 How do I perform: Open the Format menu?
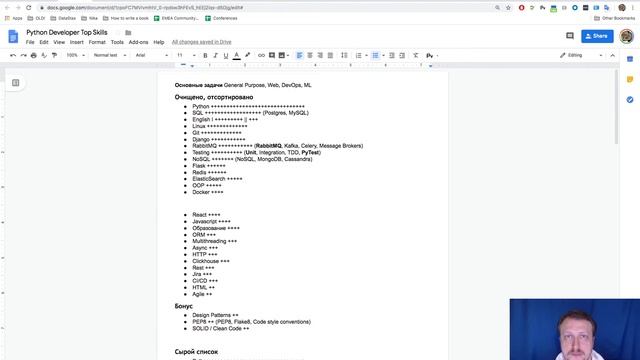(x=97, y=42)
